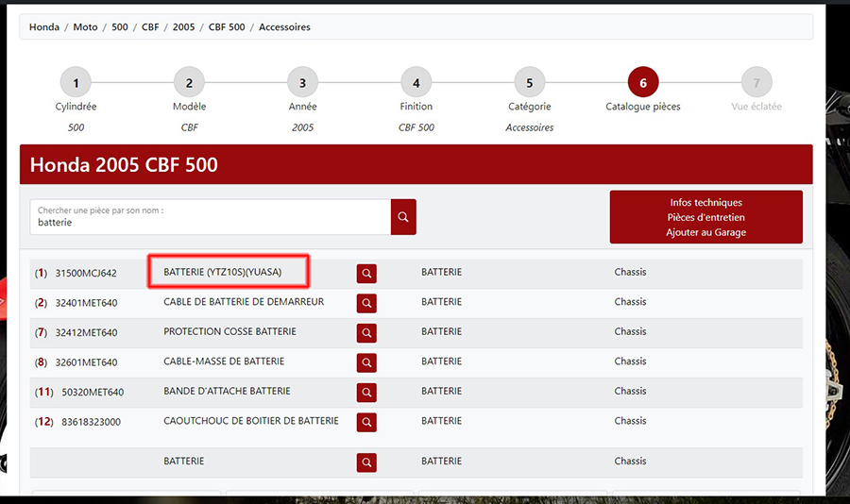Viewport: 850px width, 504px height.
Task: Open 2005 breadcrumb link
Action: pyautogui.click(x=184, y=27)
